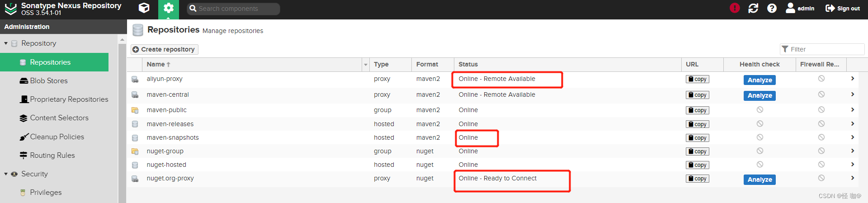Copy URL of nuget-hosted
This screenshot has width=868, height=203.
point(698,165)
